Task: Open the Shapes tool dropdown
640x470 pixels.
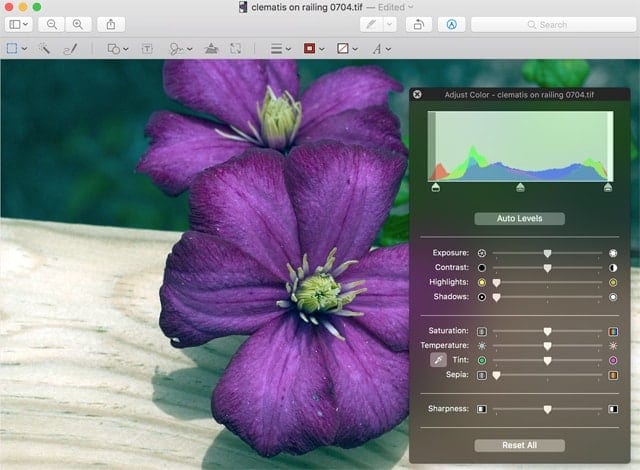Action: click(x=117, y=48)
